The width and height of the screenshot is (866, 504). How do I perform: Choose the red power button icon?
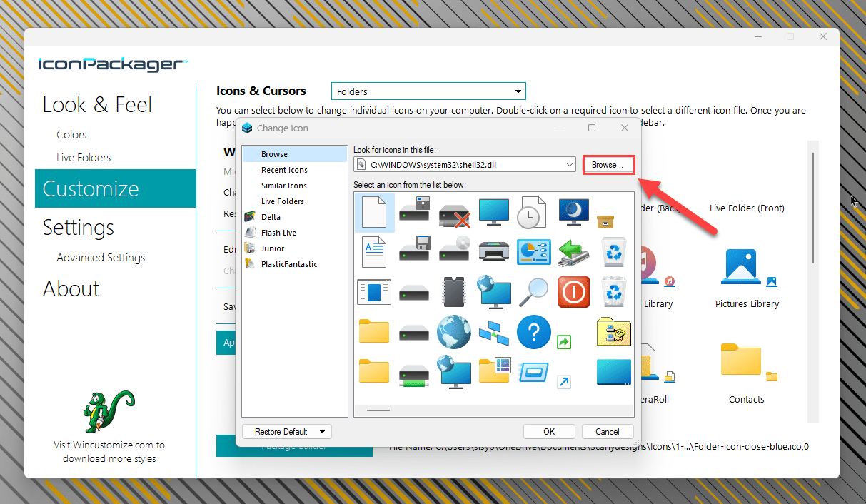click(573, 292)
